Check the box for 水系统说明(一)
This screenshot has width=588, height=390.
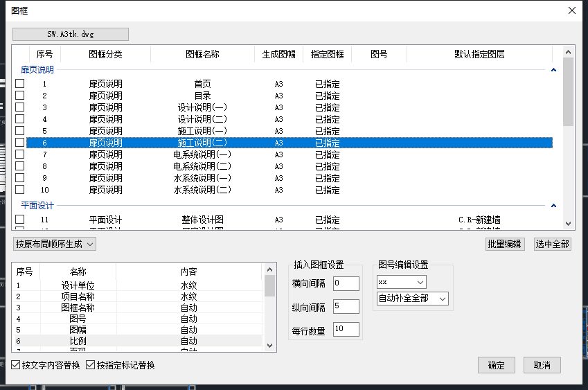click(20, 178)
